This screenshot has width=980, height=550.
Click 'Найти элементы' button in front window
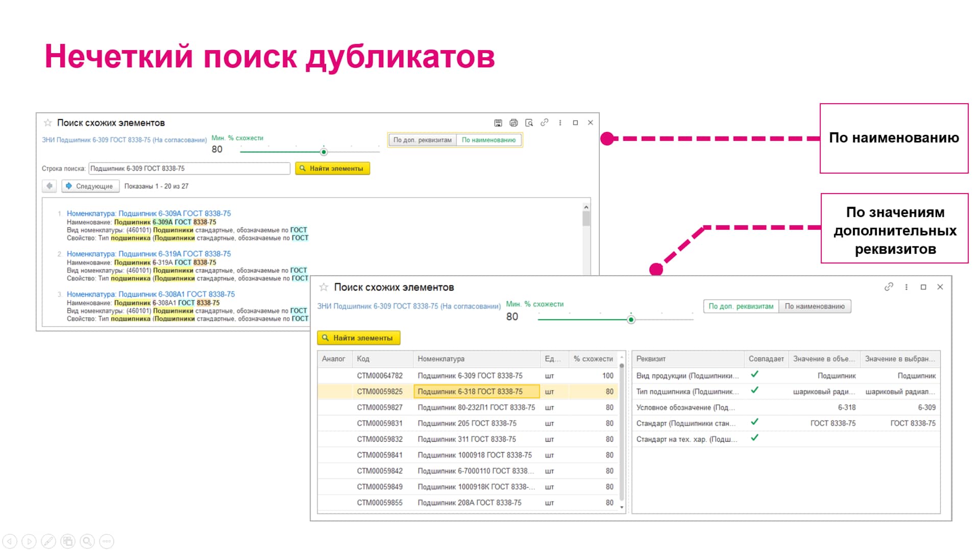point(358,338)
